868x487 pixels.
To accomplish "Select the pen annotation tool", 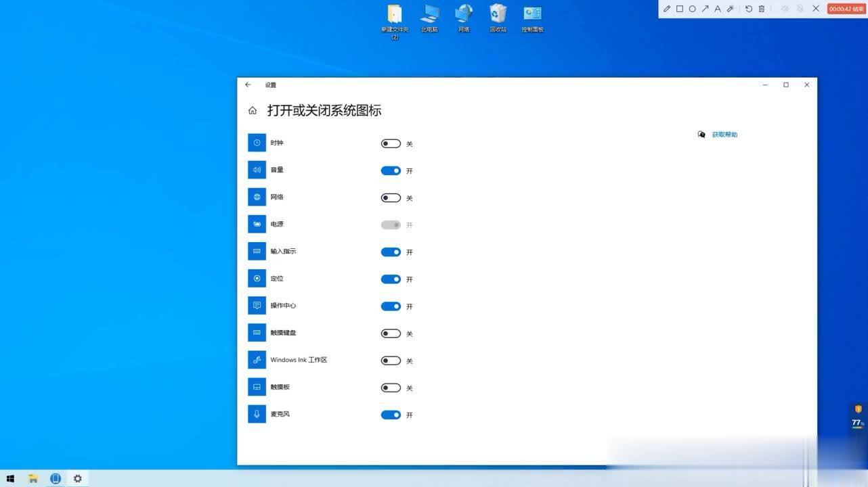I will (667, 9).
